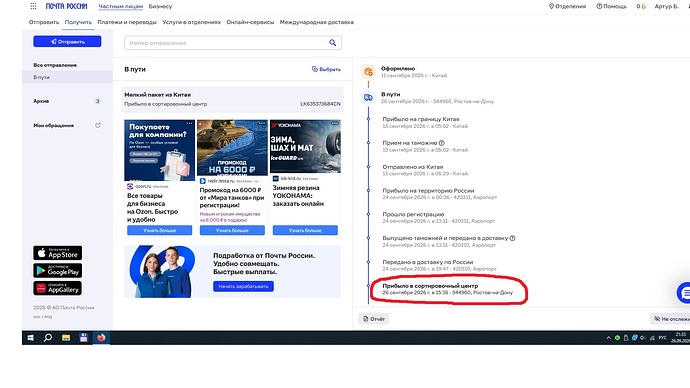Open Получить menu item
Image resolution: width=690 pixels, height=388 pixels.
[78, 22]
